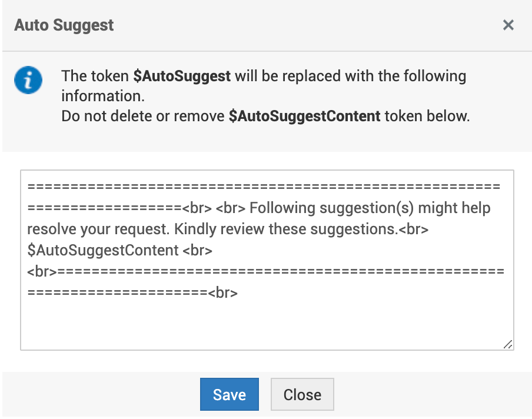Click the Auto Suggest dialog title
Image resolution: width=532 pixels, height=419 pixels.
coord(64,25)
